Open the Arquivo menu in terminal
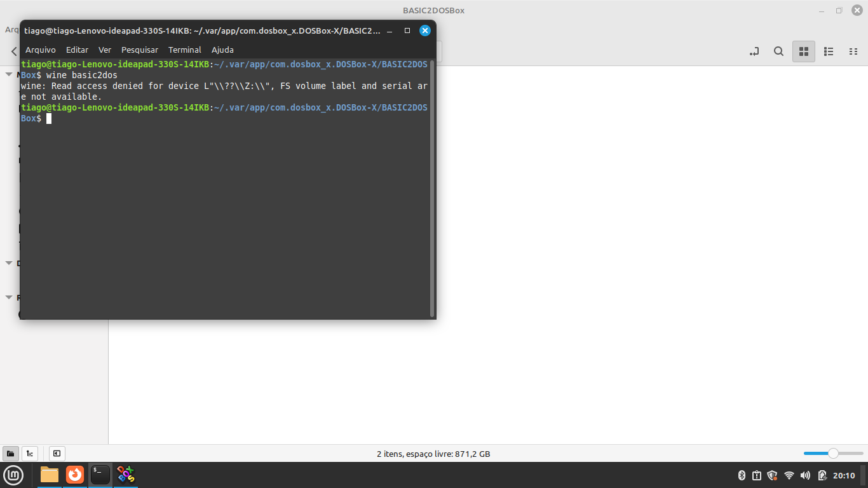 [40, 50]
